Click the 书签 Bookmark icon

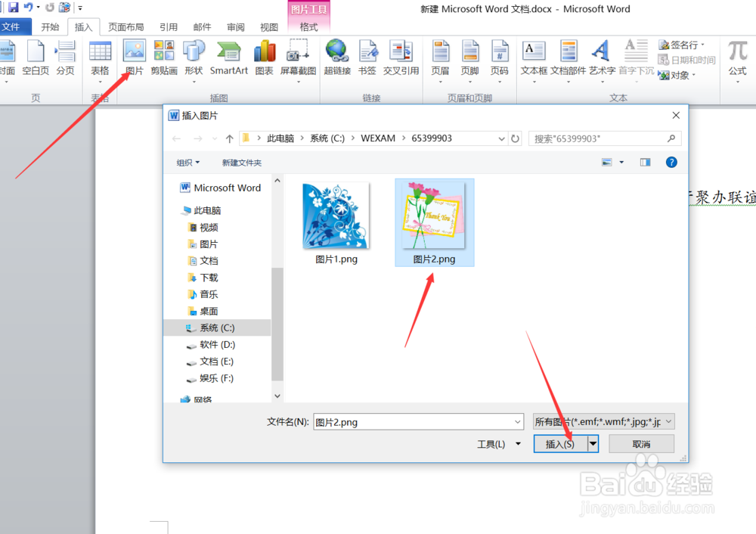coord(368,54)
